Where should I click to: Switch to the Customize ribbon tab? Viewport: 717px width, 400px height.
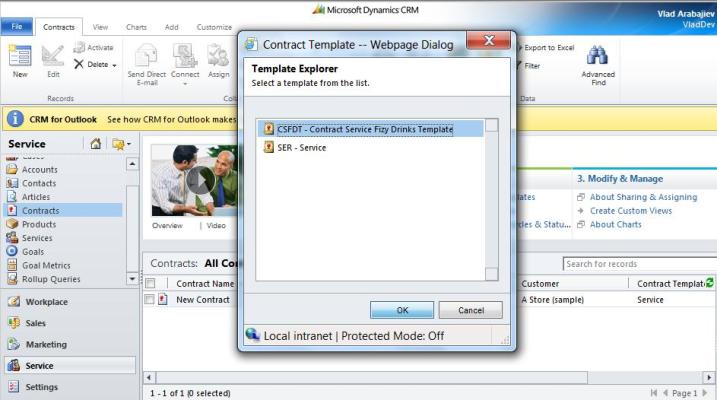coord(214,27)
